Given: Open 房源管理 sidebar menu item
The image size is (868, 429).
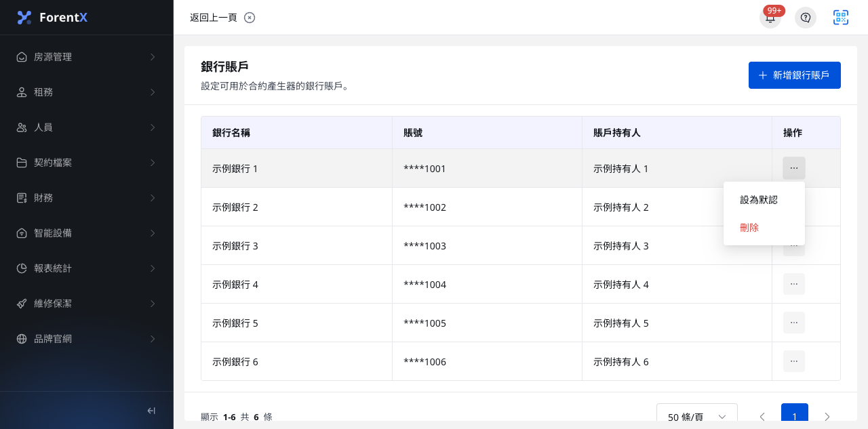Looking at the screenshot, I should [x=87, y=57].
